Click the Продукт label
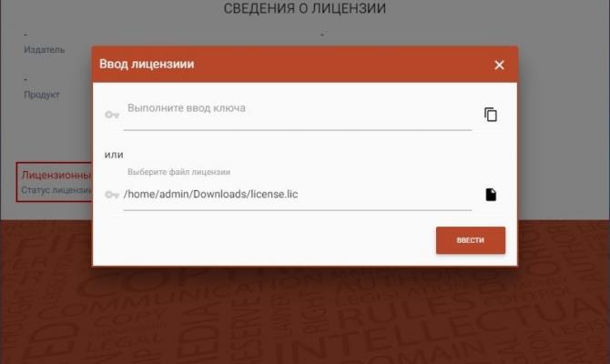The height and width of the screenshot is (364, 610). tap(42, 95)
